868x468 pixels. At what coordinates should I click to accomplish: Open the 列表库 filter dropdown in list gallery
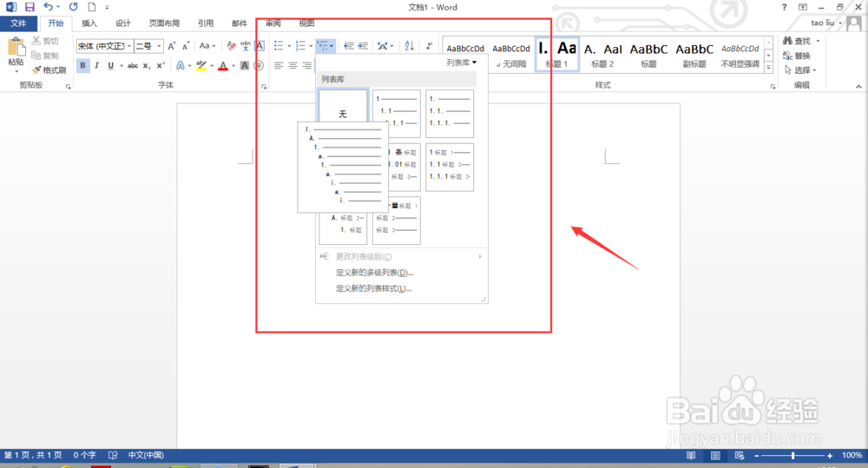click(462, 63)
